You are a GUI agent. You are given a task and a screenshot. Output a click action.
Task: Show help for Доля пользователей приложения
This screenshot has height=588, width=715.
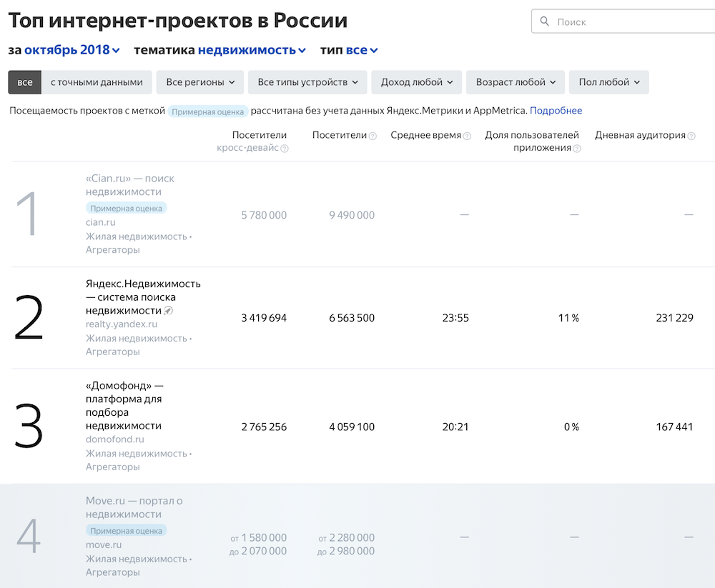click(x=577, y=149)
